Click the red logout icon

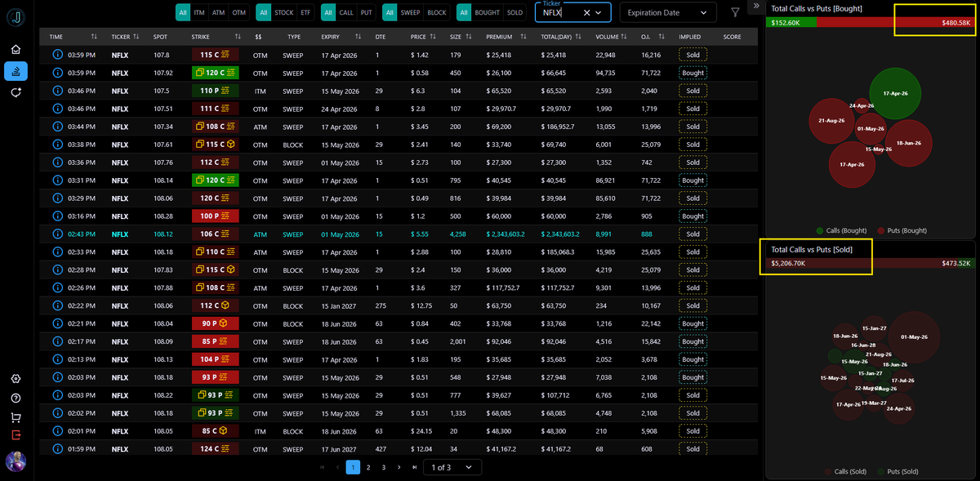point(16,435)
